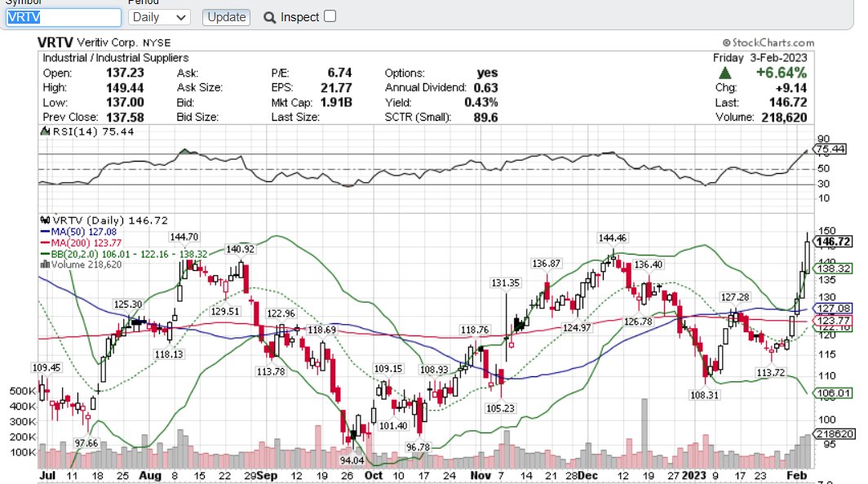Click the VRTV (Daily) candlestick legend icon
Viewport: 868px width, 484px height.
[x=46, y=220]
